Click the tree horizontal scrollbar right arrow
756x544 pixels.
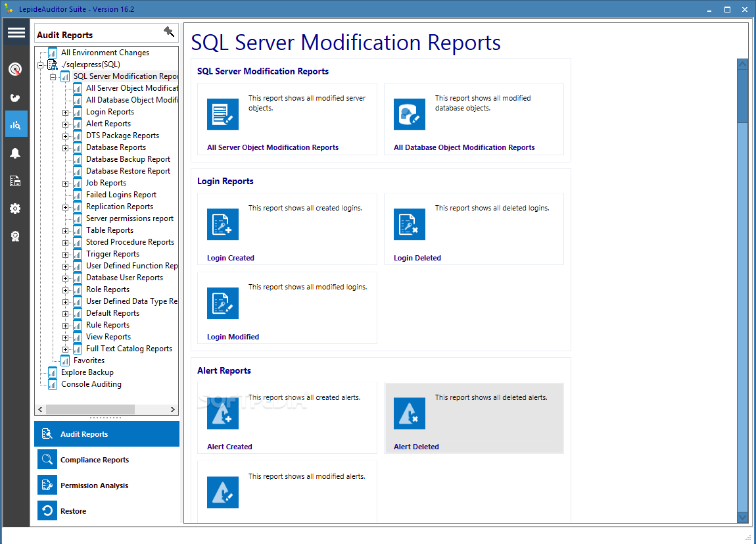click(173, 409)
